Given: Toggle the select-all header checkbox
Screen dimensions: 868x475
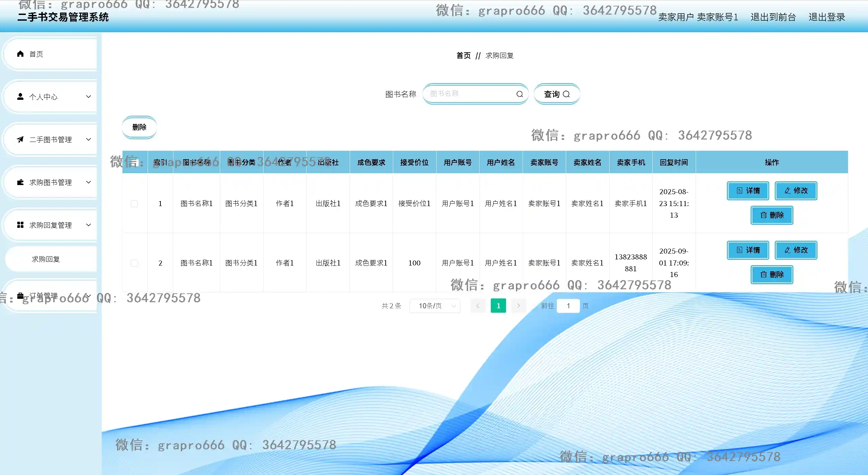Looking at the screenshot, I should pyautogui.click(x=135, y=162).
